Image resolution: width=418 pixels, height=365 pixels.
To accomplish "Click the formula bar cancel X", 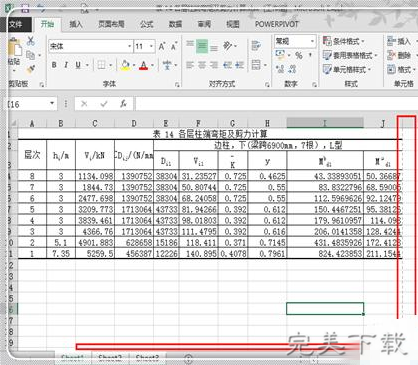I will coord(84,104).
